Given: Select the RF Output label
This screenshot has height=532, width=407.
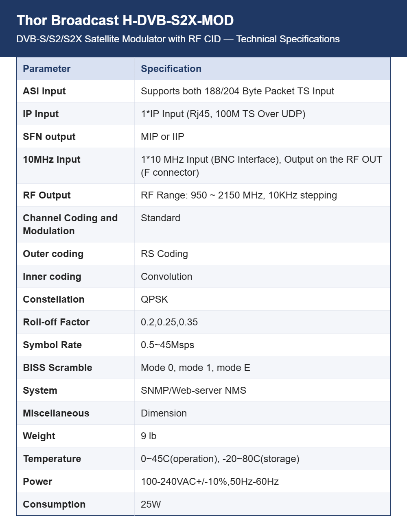Looking at the screenshot, I should click(x=47, y=195).
